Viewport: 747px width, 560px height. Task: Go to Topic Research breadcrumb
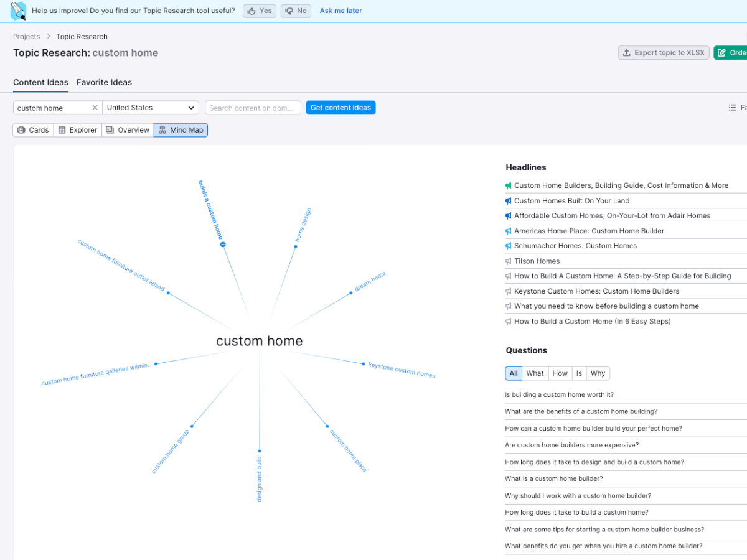(82, 37)
